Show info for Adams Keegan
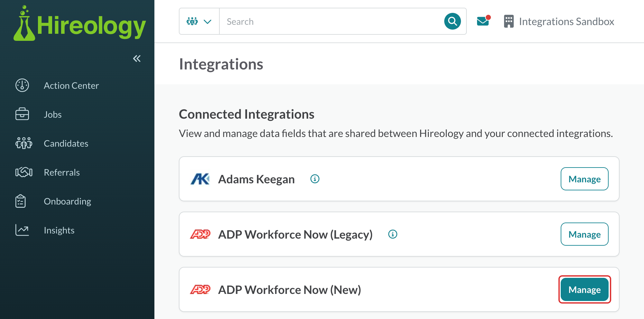This screenshot has height=319, width=644. (315, 179)
